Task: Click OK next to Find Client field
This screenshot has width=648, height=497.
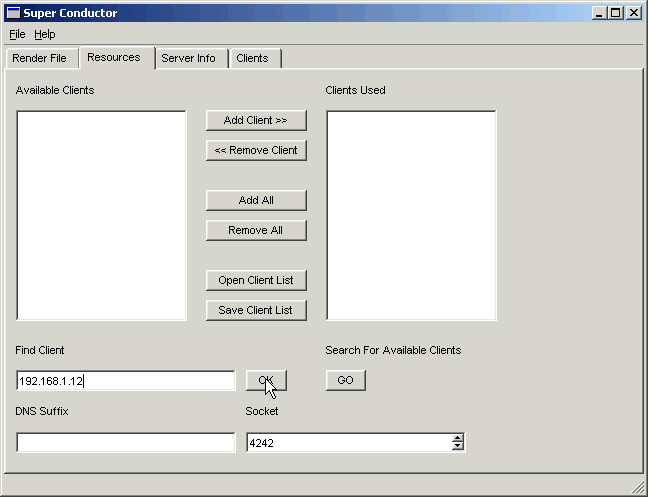Action: [x=266, y=380]
